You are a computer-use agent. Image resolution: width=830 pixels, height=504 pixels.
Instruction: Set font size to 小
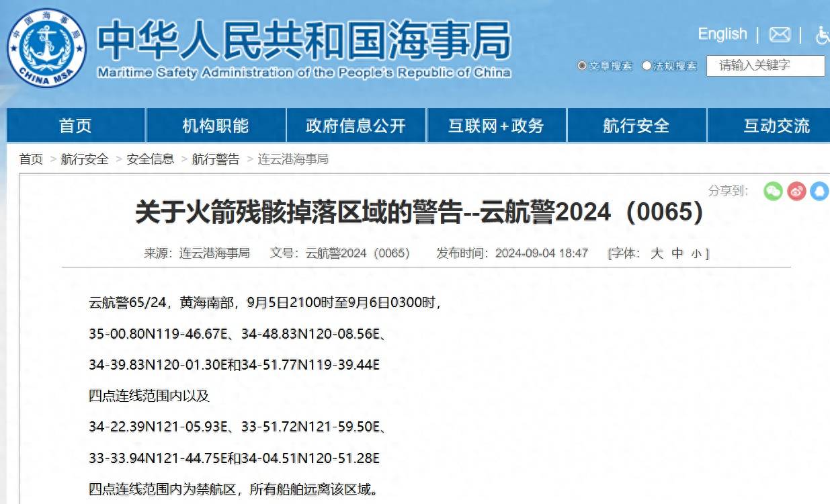coord(696,254)
